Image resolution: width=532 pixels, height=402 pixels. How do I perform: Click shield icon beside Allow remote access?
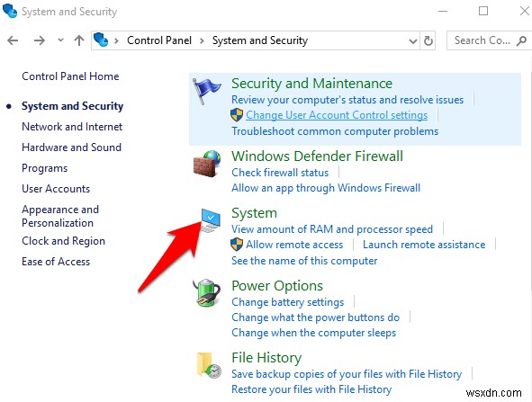(237, 245)
